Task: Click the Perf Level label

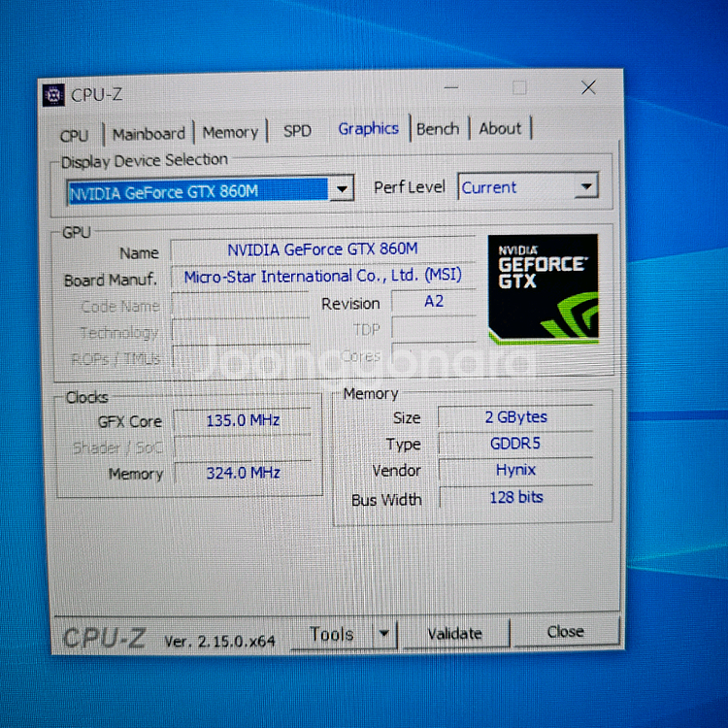Action: 410,187
